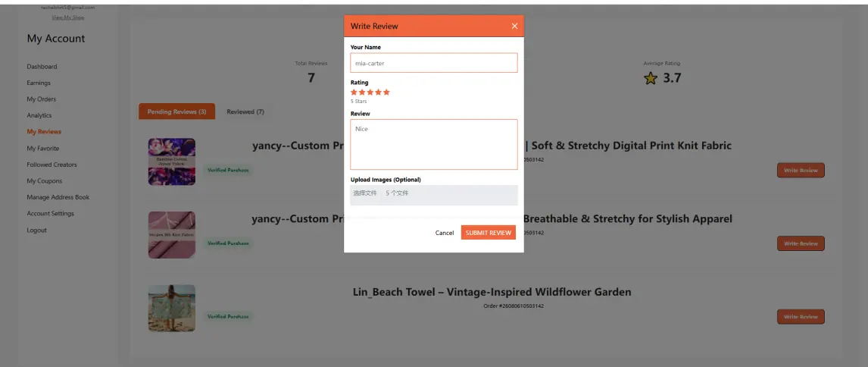
Task: Cancel the review dialog
Action: pos(445,233)
